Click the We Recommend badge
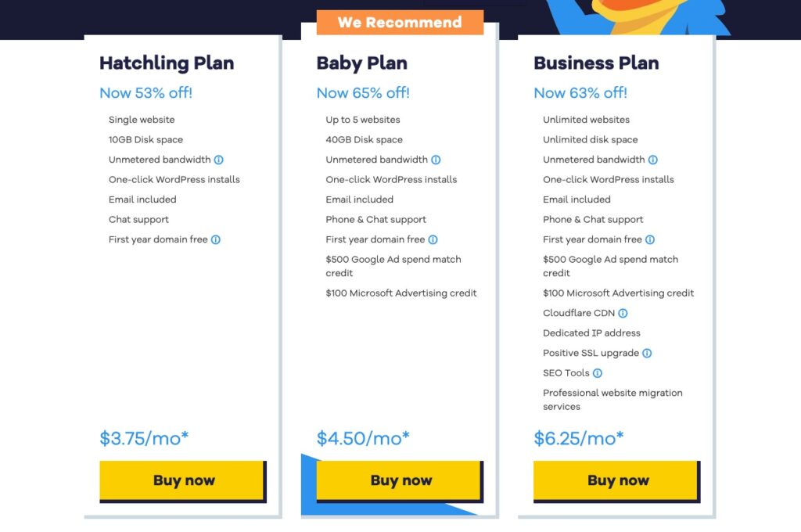 coord(400,23)
